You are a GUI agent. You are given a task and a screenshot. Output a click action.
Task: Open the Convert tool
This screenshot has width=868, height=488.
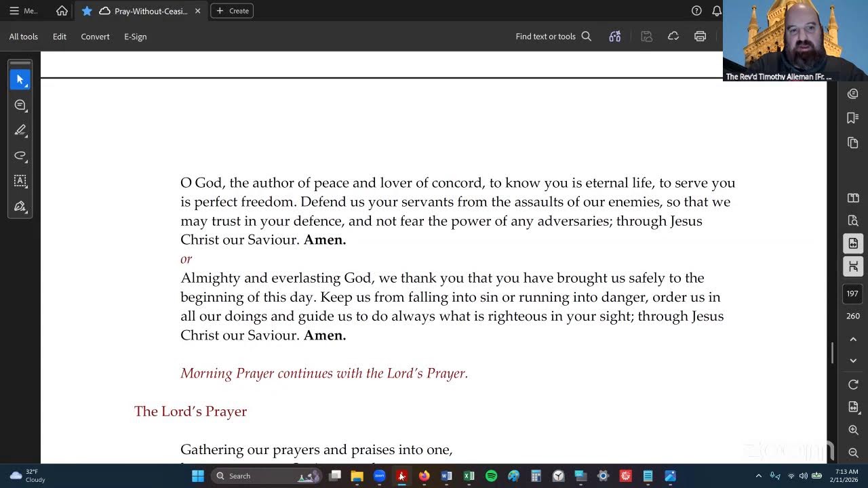click(95, 37)
